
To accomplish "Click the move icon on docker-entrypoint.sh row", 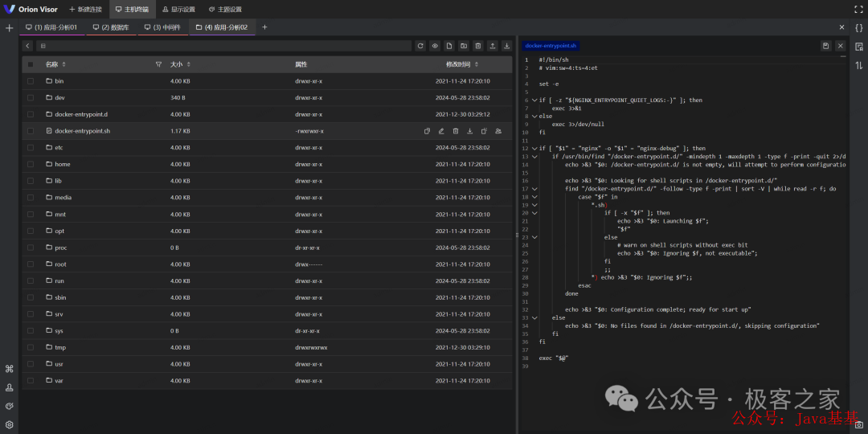I will (484, 131).
